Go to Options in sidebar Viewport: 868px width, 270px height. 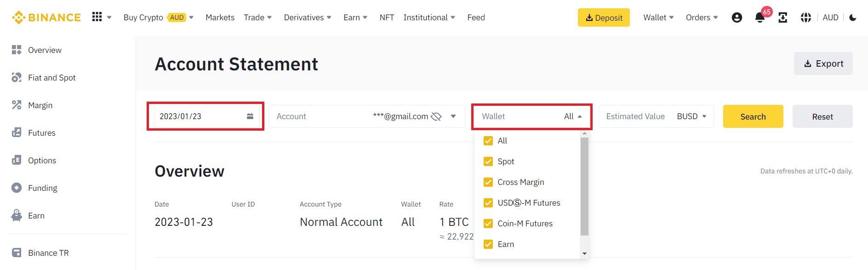point(42,161)
